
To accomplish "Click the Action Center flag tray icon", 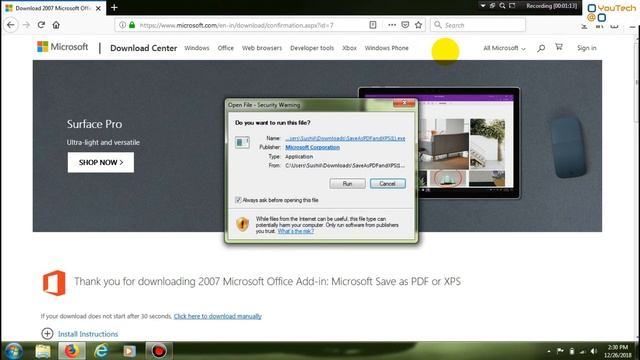I will [x=560, y=351].
